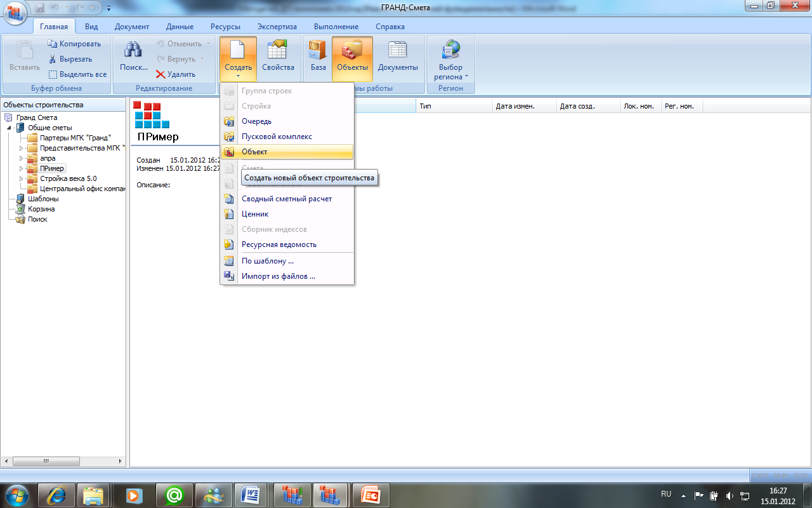This screenshot has height=508, width=812.
Task: Open the Экспертиза ribbon tab
Action: pyautogui.click(x=277, y=27)
